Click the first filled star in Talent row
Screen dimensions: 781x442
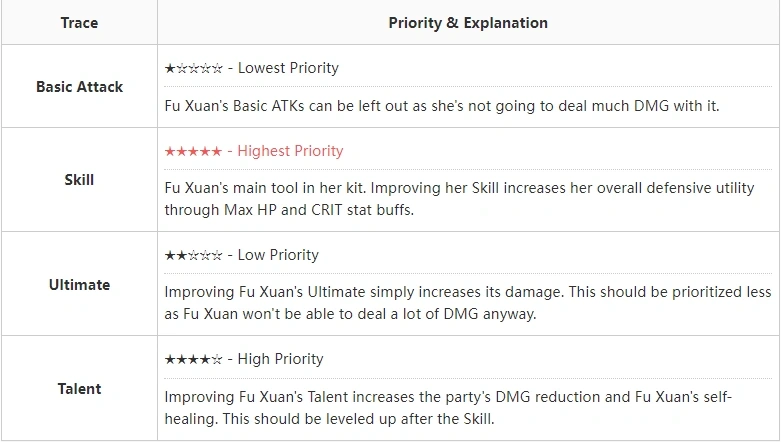tap(170, 359)
